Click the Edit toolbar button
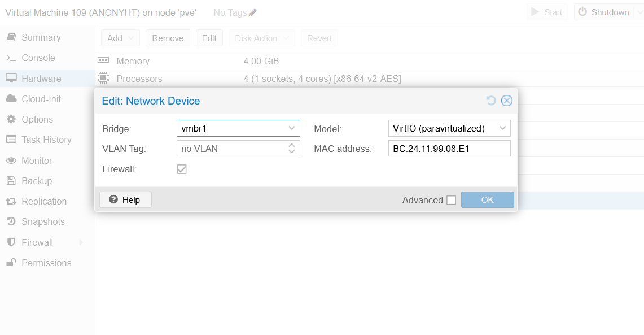 (x=209, y=38)
